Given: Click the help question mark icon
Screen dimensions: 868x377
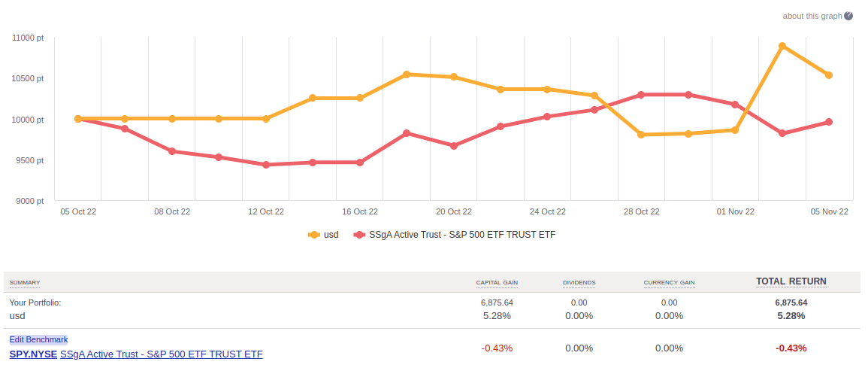Looking at the screenshot, I should (x=848, y=16).
